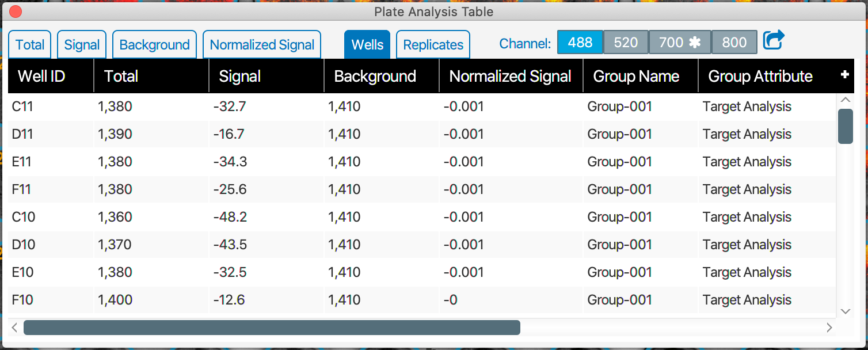This screenshot has width=868, height=350.
Task: Click the vertical scrollbar thumb
Action: (845, 126)
